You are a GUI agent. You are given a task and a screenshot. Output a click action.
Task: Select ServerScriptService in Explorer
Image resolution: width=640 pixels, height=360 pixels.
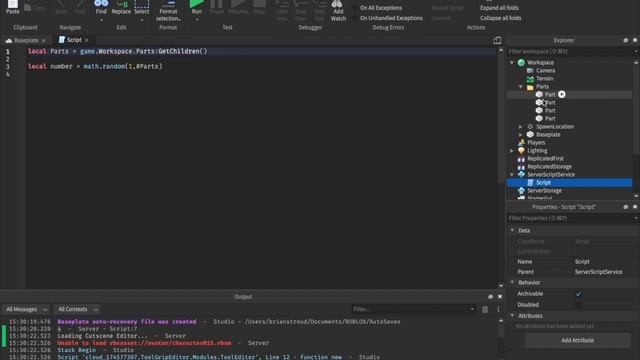click(551, 174)
